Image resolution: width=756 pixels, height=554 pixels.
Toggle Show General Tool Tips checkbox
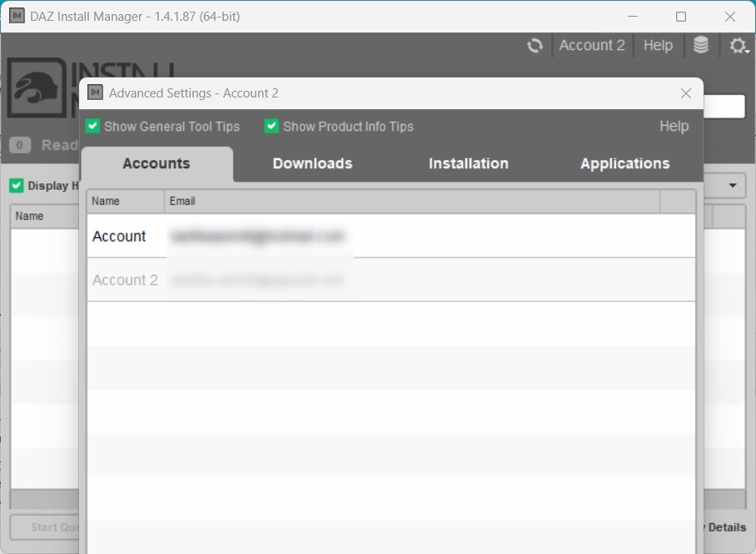coord(92,126)
